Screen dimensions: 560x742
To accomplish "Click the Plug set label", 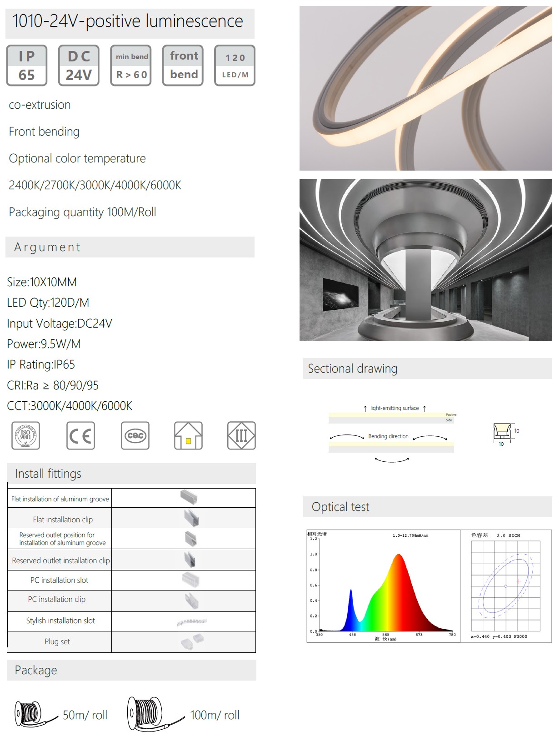I will [57, 641].
